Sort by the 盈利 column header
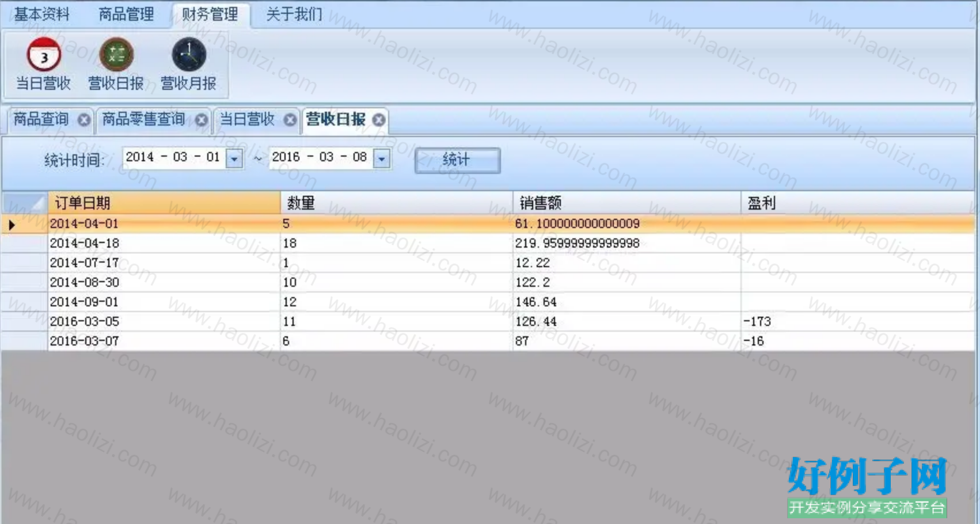This screenshot has width=980, height=524. (858, 203)
